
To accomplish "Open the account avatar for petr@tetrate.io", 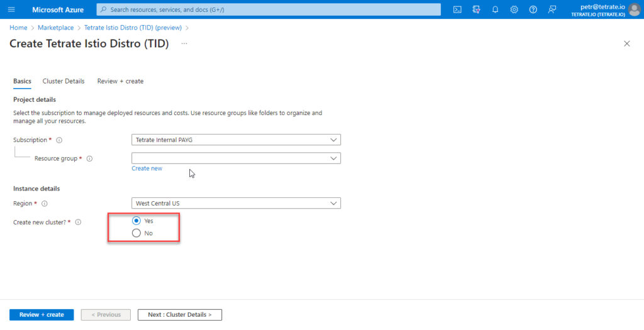I will click(634, 9).
